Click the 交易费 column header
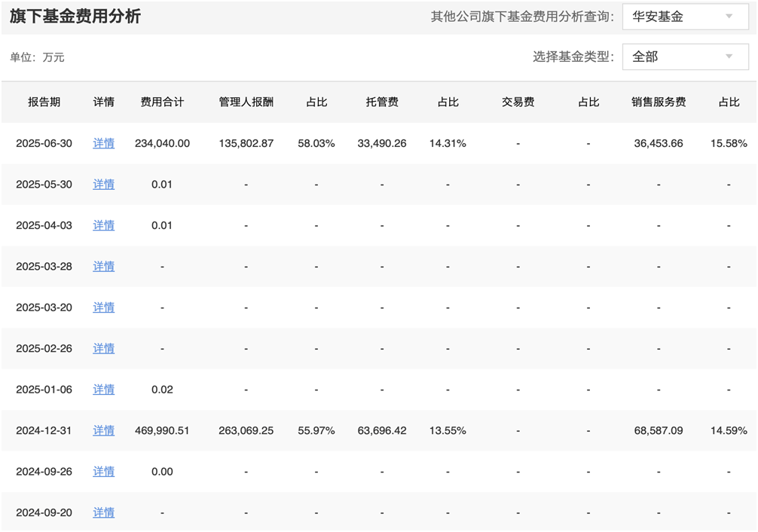 [518, 102]
